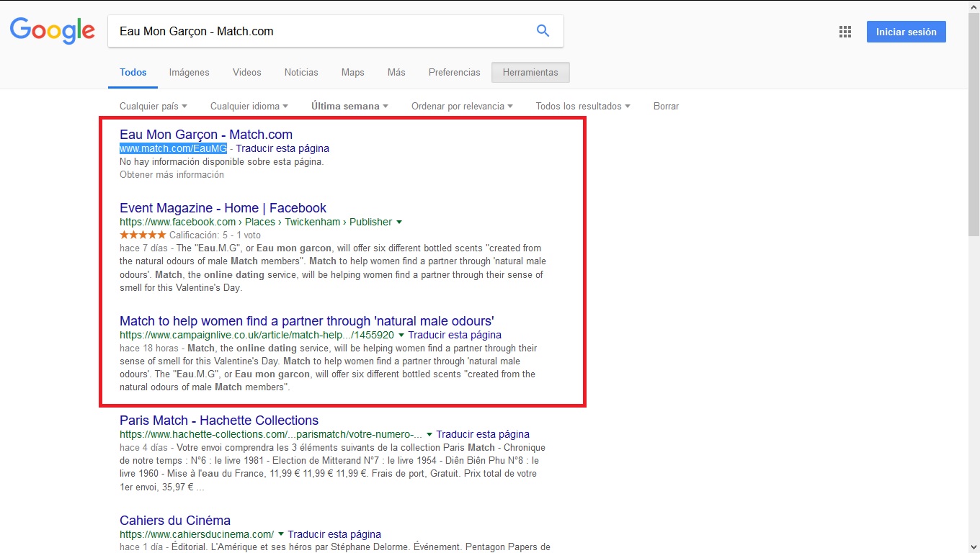Click the blue search magnifier icon
Screen dimensions: 980x553
(543, 31)
